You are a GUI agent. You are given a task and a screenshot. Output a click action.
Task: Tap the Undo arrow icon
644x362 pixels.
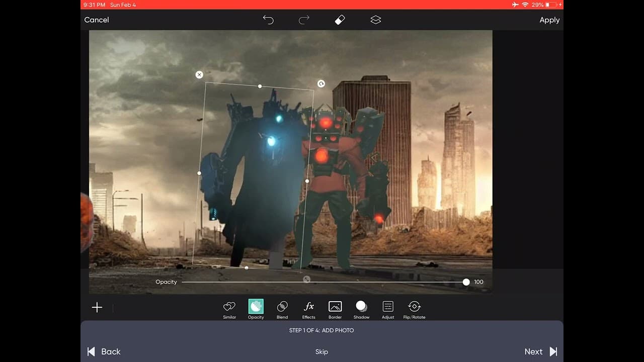(268, 20)
